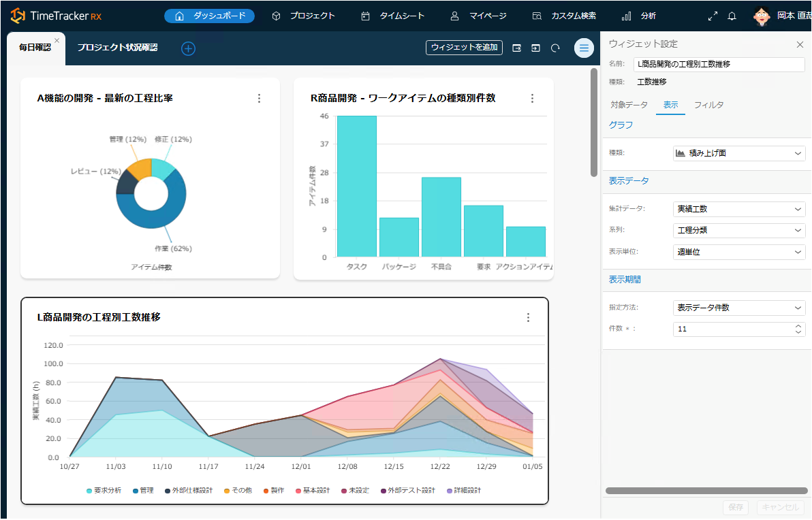
Task: Open the notifications bell
Action: click(732, 16)
